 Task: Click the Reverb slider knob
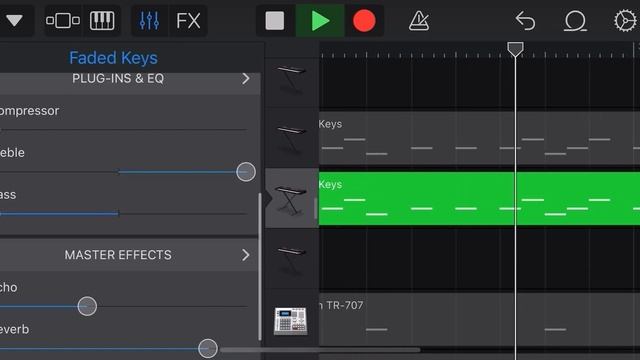click(x=208, y=349)
